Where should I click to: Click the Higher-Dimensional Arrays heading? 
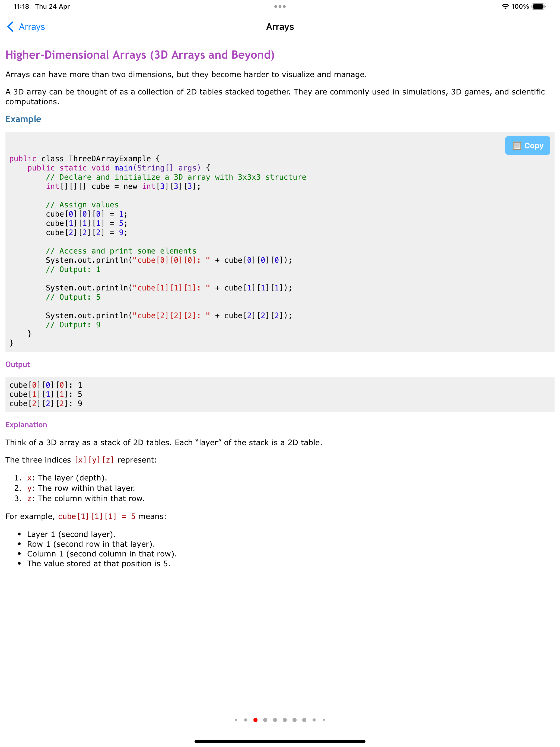click(140, 55)
